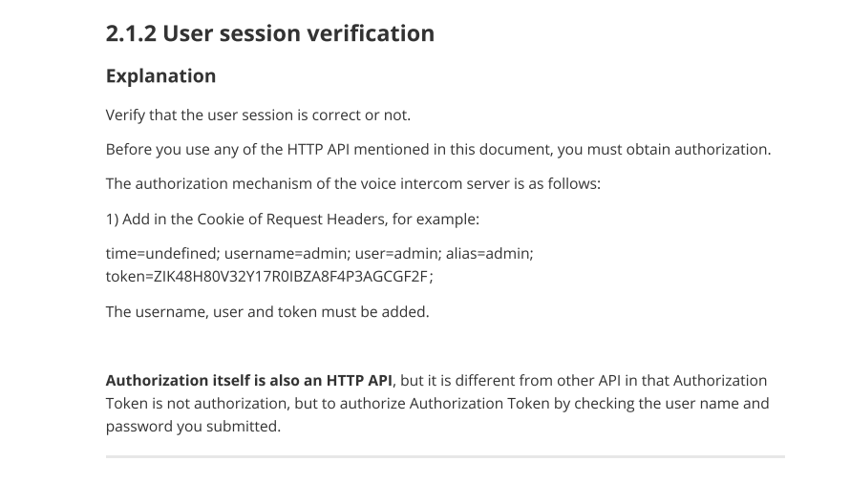The image size is (850, 504).
Task: Click the token value ZIK48H80V32Y17R0IBZA8F4P3AGCGF2F
Action: [x=291, y=277]
